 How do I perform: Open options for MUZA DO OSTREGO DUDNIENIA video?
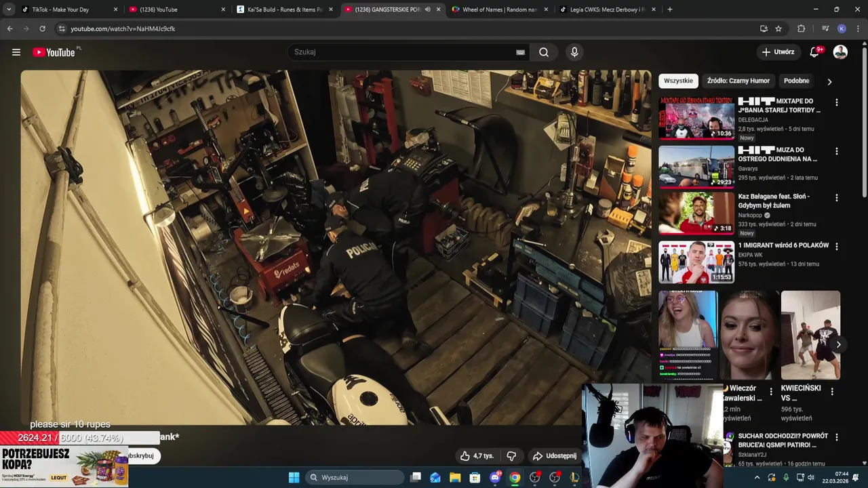[x=836, y=151]
